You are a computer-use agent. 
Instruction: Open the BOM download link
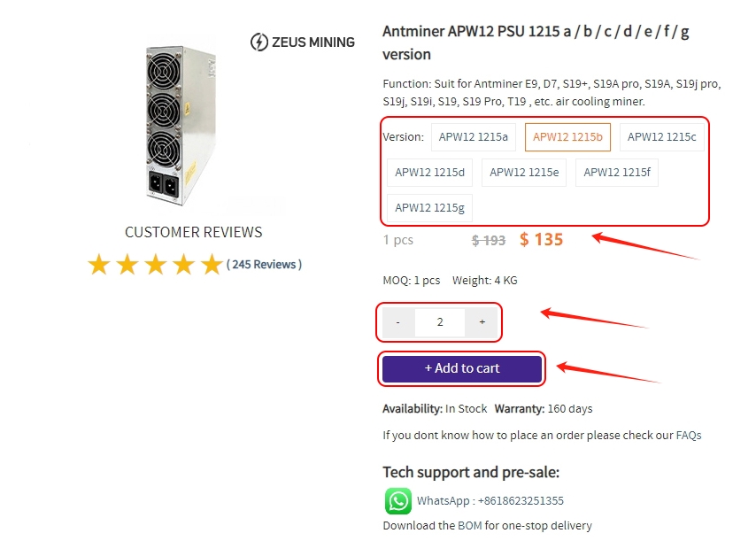click(469, 525)
